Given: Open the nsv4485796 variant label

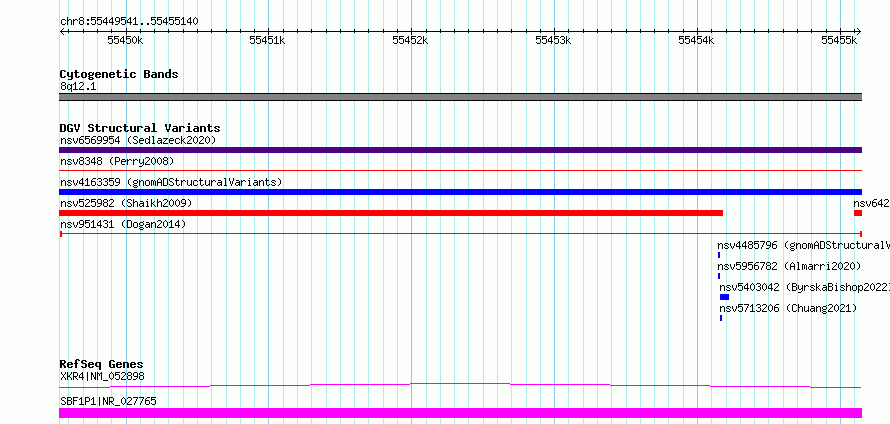Looking at the screenshot, I should tap(803, 246).
